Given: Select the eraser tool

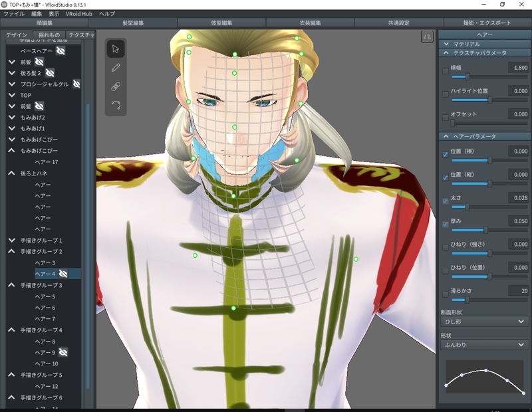Looking at the screenshot, I should point(116,86).
